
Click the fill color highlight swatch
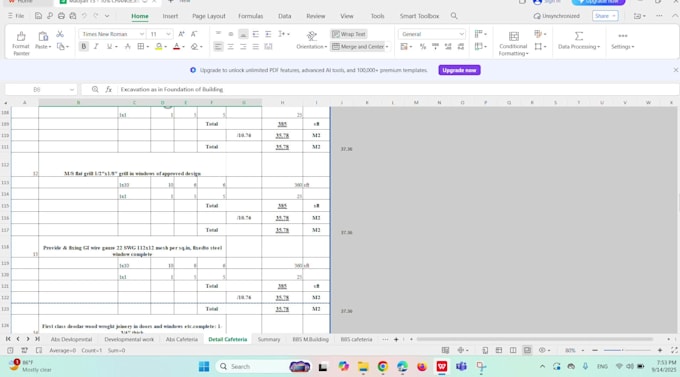click(x=159, y=46)
